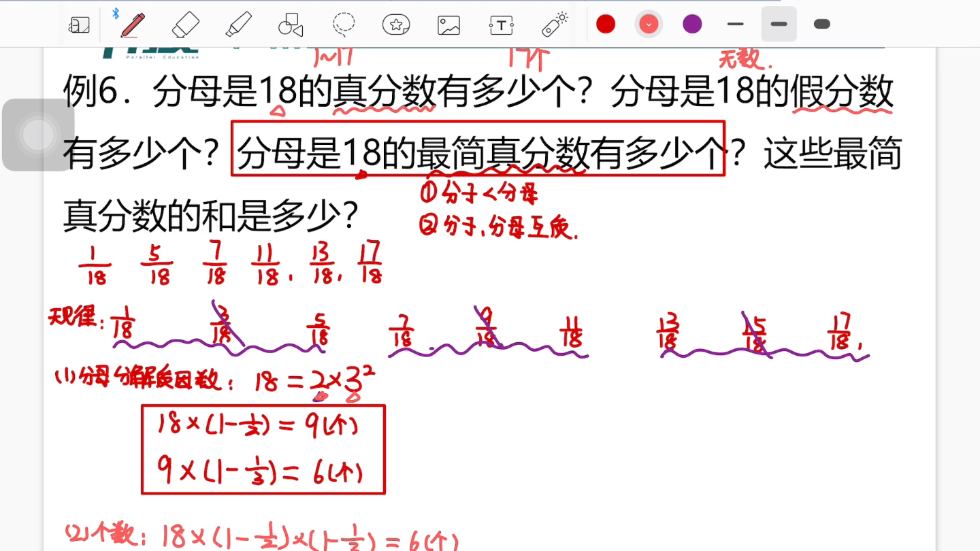Switch pen color to purple
Screen dimensions: 980x551
(691, 24)
